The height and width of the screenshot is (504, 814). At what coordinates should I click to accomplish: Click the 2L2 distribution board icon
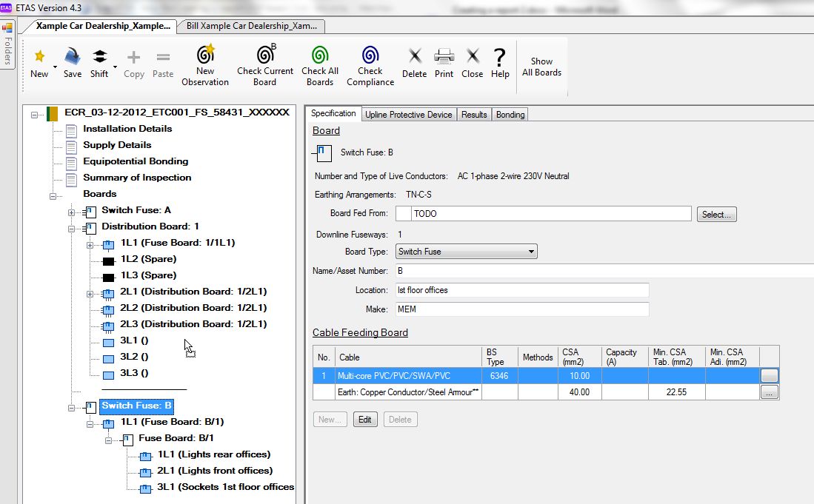[x=108, y=310]
